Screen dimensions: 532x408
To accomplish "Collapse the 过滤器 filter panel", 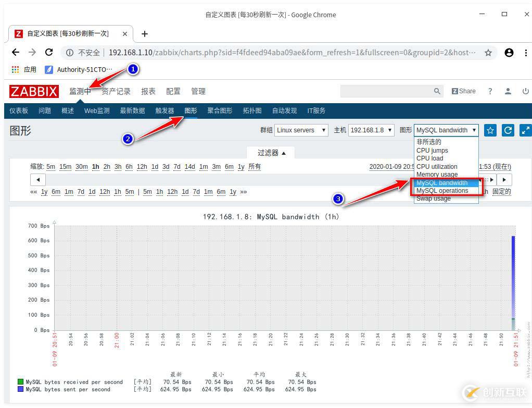I will point(271,153).
